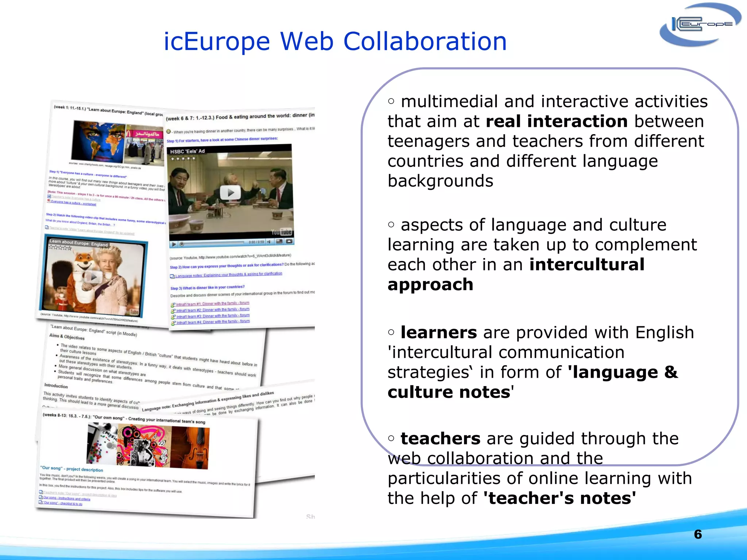Open Intnat'l team #2 Dinner with the family forum
Screen dimensions: 747x560
(x=213, y=310)
